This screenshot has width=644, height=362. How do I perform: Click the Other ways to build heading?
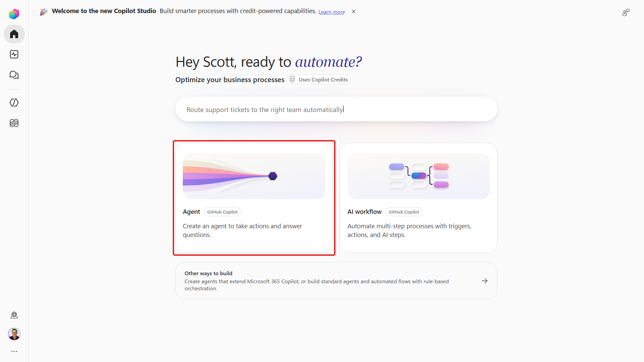click(x=208, y=273)
